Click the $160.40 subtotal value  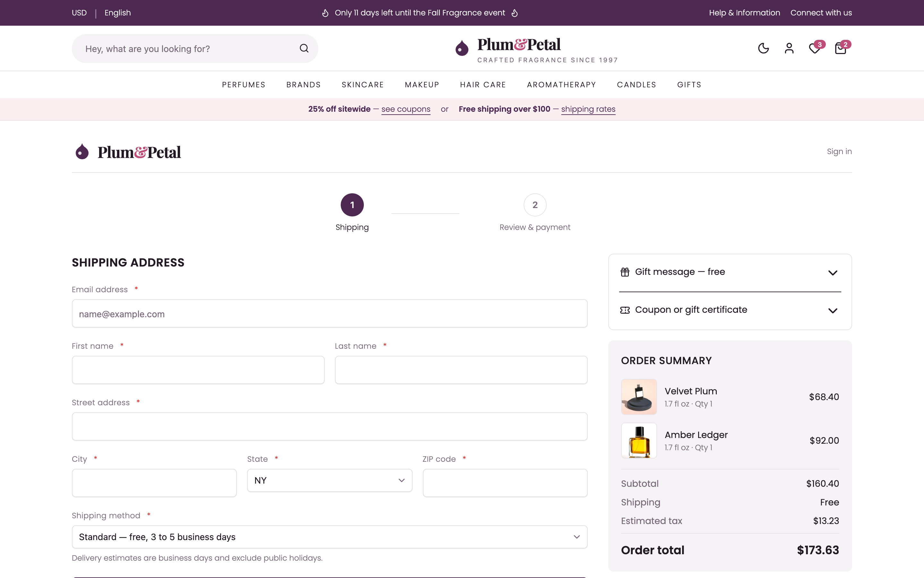[x=822, y=484]
